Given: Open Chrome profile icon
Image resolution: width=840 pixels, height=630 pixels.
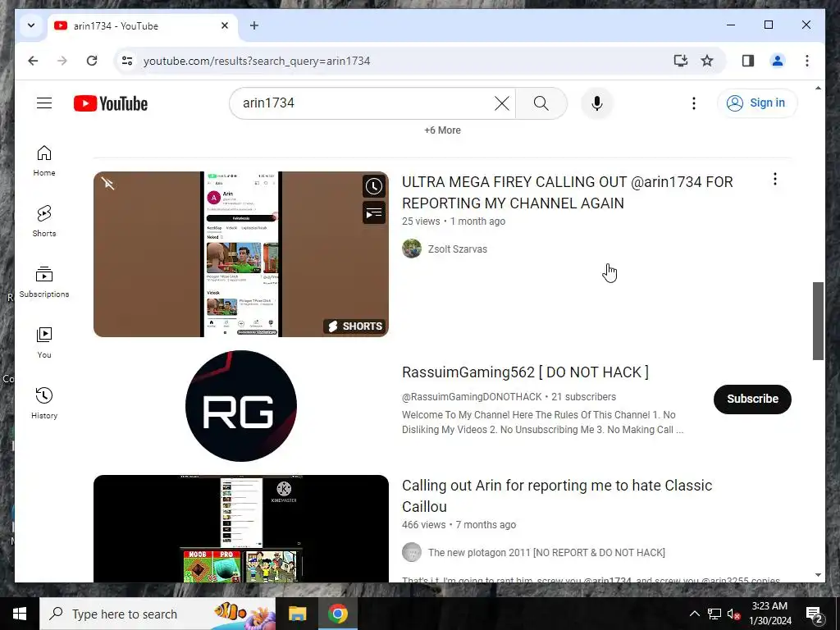Looking at the screenshot, I should (778, 61).
